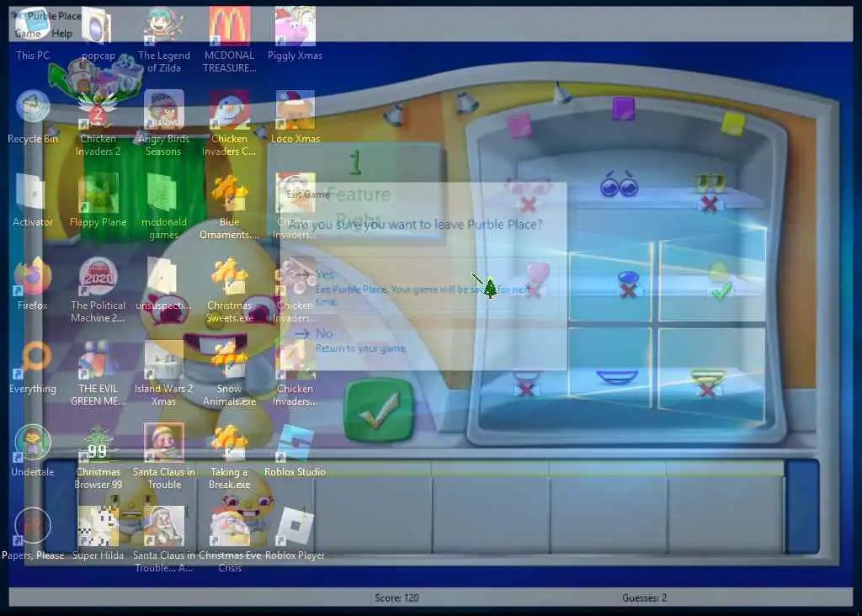Open the mcdonald games folder
862x616 pixels.
164,207
